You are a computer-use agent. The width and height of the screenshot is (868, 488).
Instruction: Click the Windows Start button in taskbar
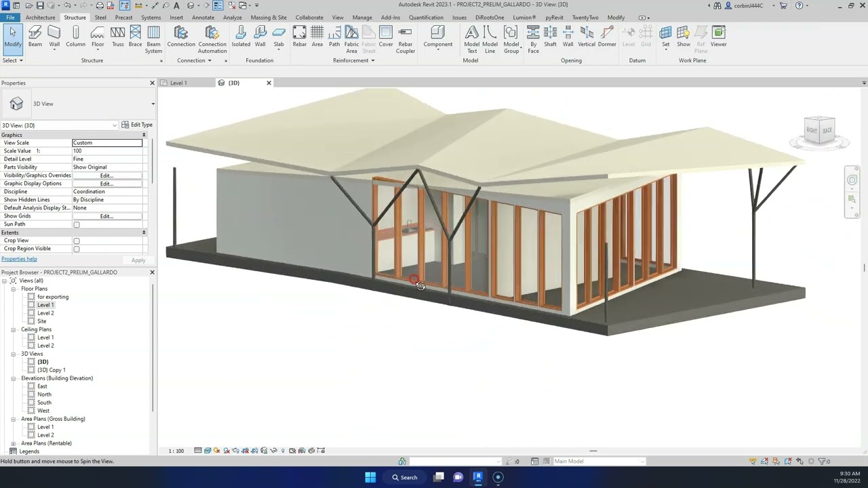tap(370, 477)
